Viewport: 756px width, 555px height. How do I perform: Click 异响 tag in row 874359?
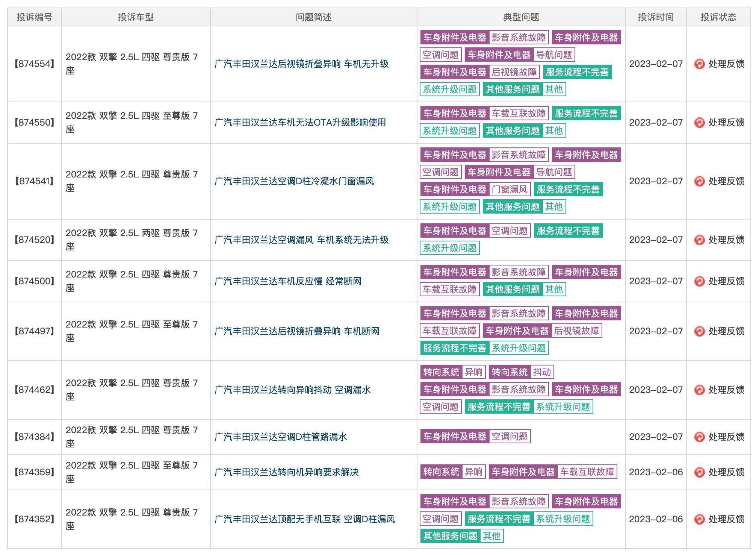pos(473,472)
